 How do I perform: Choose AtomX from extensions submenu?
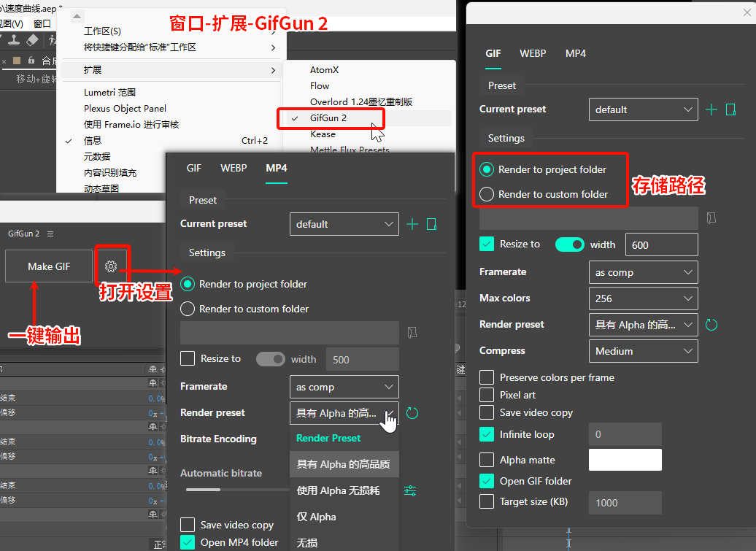[x=325, y=70]
